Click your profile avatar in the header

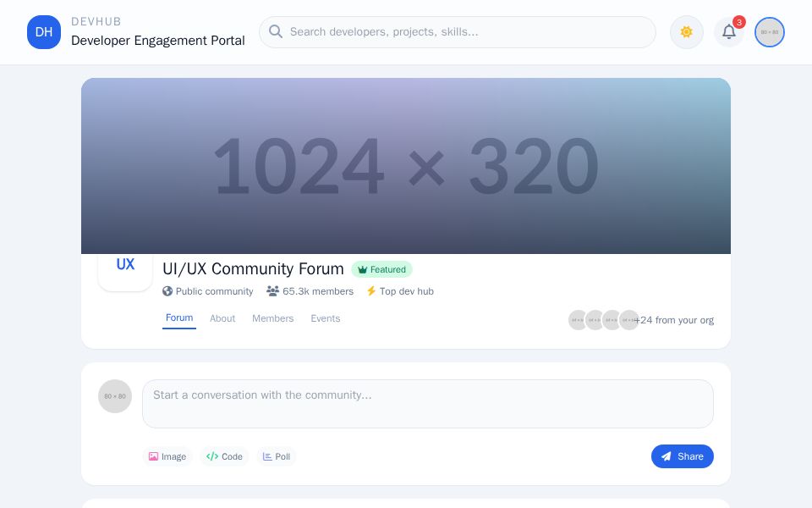click(x=769, y=32)
